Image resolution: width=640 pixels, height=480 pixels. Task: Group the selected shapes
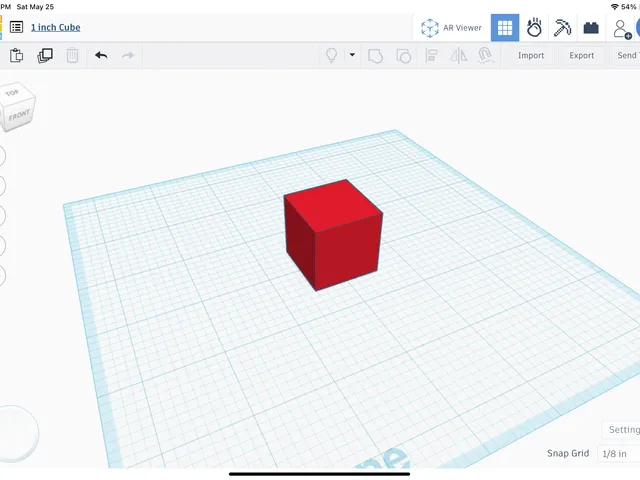375,56
